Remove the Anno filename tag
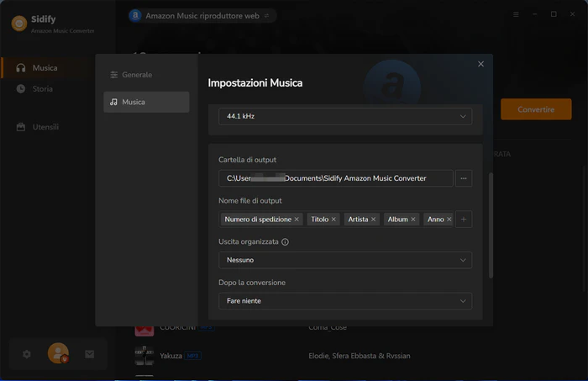This screenshot has width=588, height=381. tap(449, 220)
